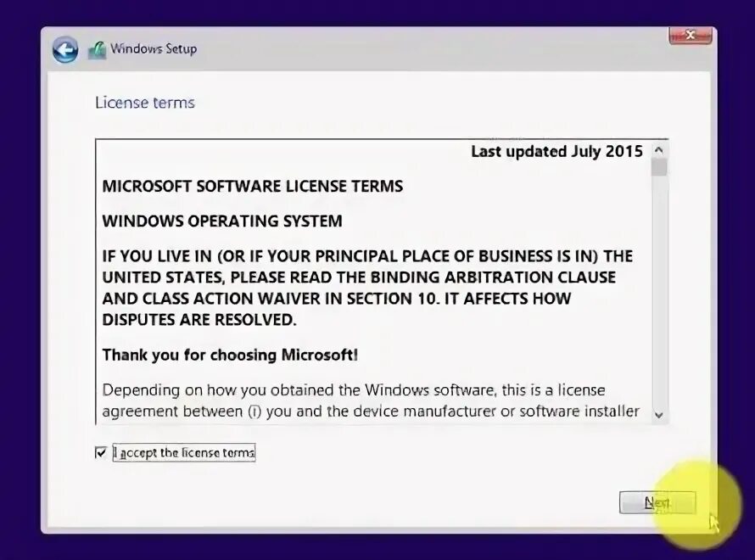The width and height of the screenshot is (755, 560).
Task: Click the 'DISPUTES ARE RESOLVED.' line
Action: pyautogui.click(x=199, y=320)
